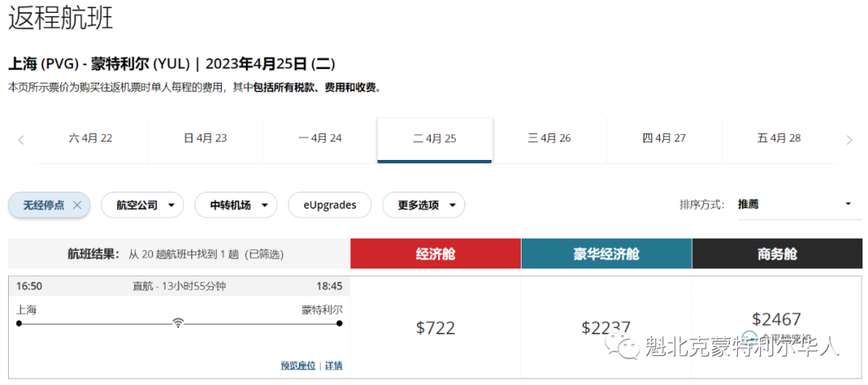Select the 一 4月 24 date tab

click(320, 138)
